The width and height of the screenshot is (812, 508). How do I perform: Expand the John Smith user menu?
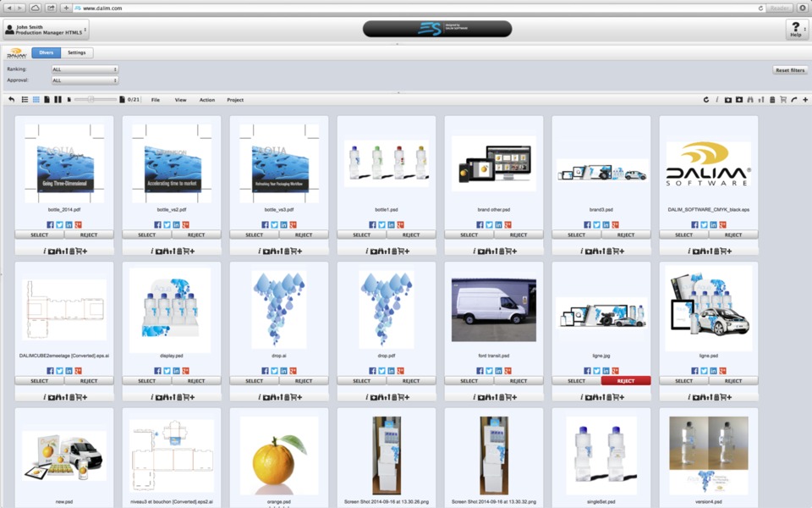pyautogui.click(x=46, y=30)
